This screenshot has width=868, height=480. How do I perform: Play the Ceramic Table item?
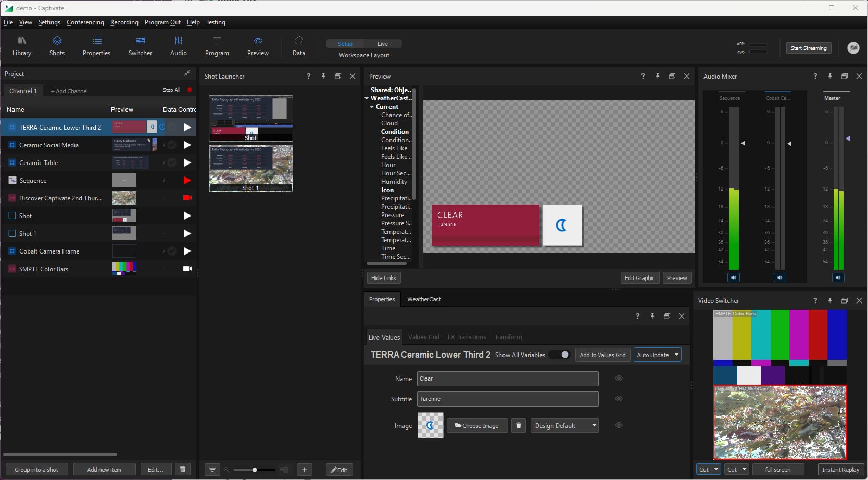click(x=187, y=162)
